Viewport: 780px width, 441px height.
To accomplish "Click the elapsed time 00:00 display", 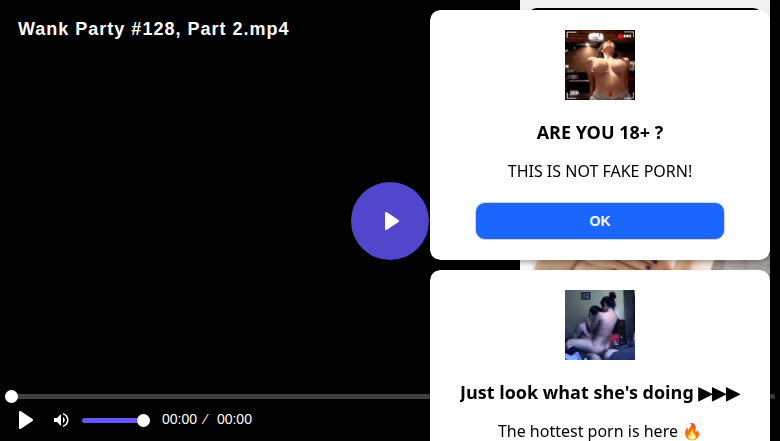I will tap(179, 420).
